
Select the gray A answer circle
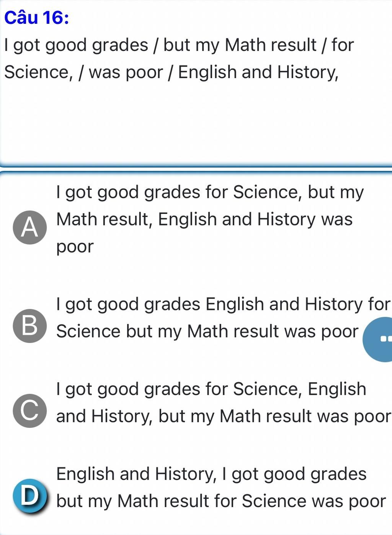[x=30, y=227]
